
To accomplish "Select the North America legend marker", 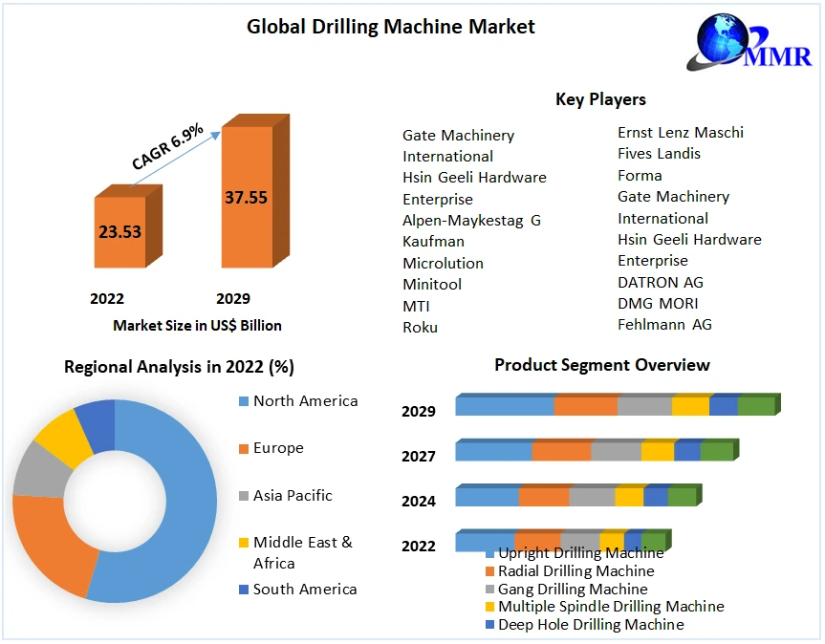I will [x=244, y=401].
